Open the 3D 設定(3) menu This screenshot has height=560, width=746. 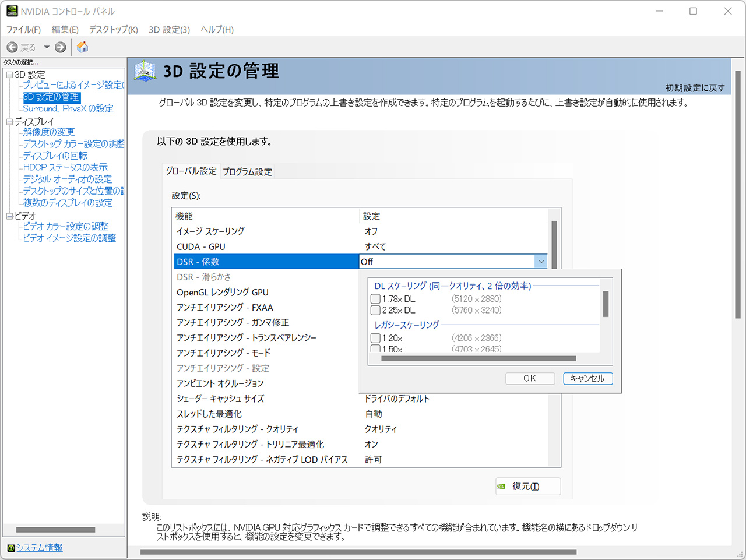pos(169,30)
